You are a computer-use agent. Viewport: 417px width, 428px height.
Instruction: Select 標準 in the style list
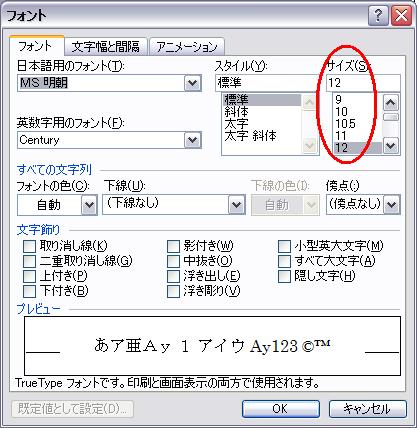[262, 100]
